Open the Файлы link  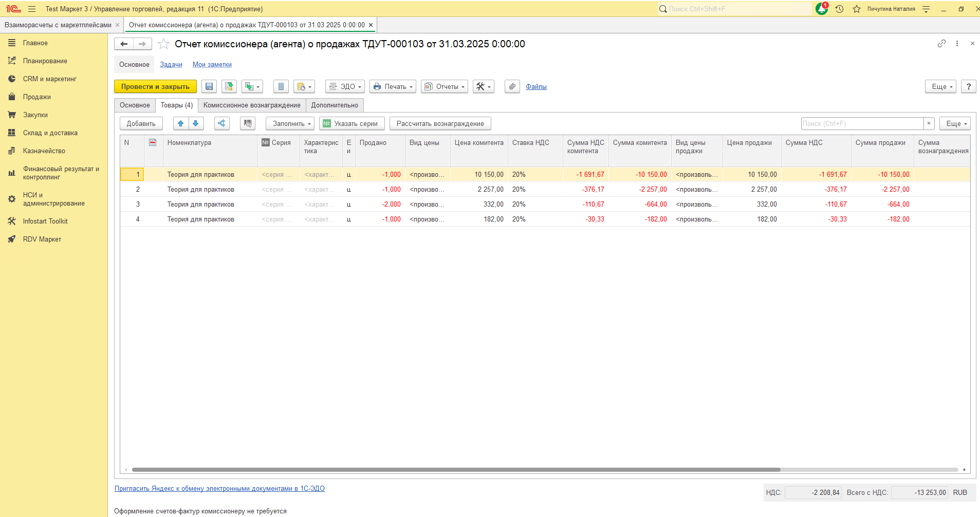tap(536, 86)
